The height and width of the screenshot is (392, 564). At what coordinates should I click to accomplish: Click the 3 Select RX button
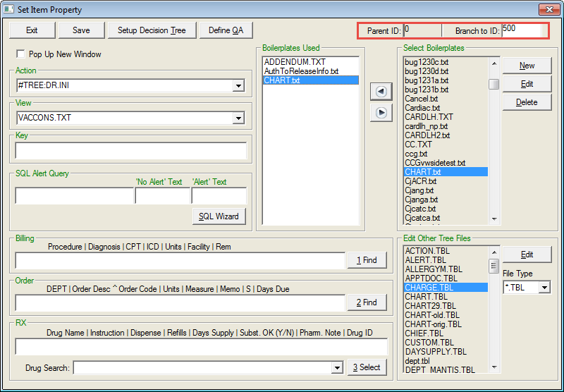(367, 367)
